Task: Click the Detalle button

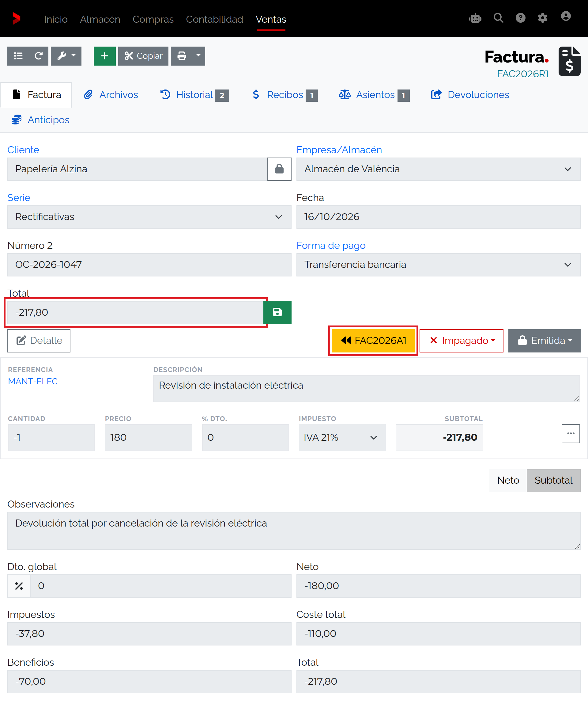Action: click(39, 341)
